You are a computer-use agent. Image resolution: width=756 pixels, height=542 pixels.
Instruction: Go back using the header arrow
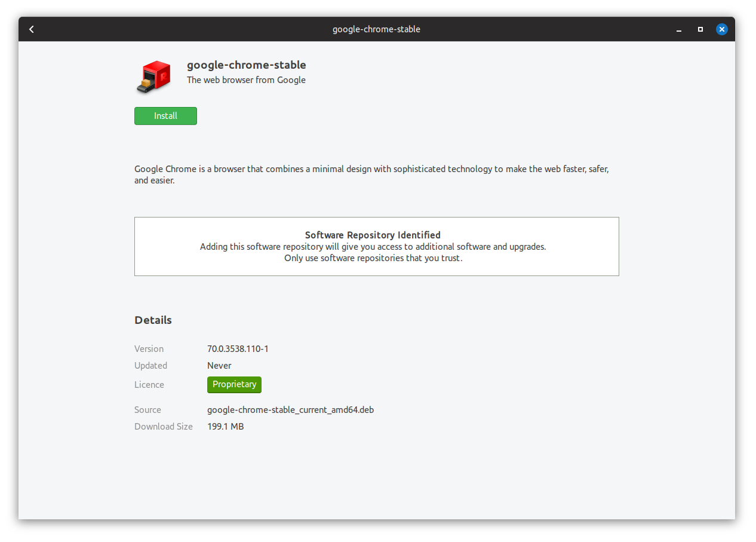pyautogui.click(x=32, y=29)
